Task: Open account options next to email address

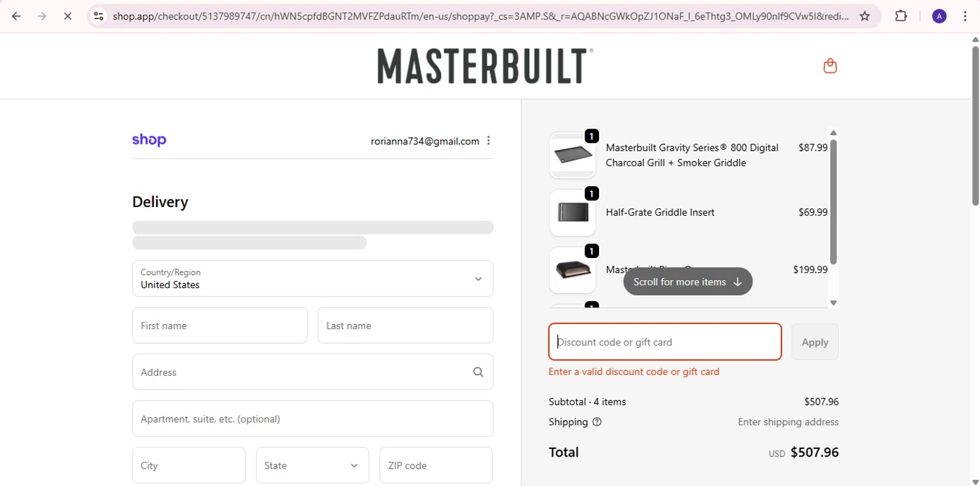Action: (x=489, y=141)
